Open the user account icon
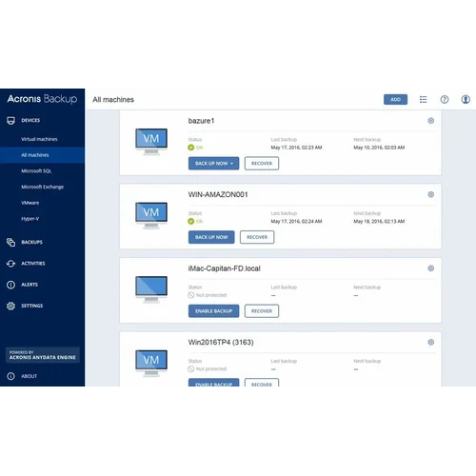Image resolution: width=476 pixels, height=476 pixels. [x=466, y=100]
